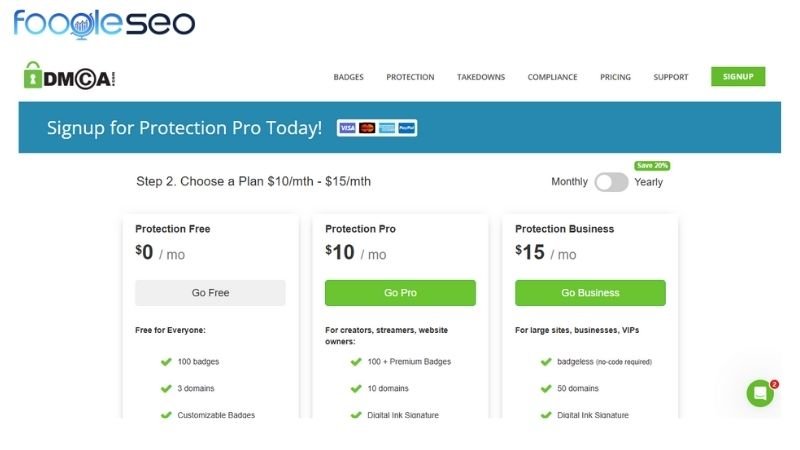This screenshot has height=450, width=800.
Task: Toggle billing from Monthly to Yearly
Action: [x=611, y=182]
